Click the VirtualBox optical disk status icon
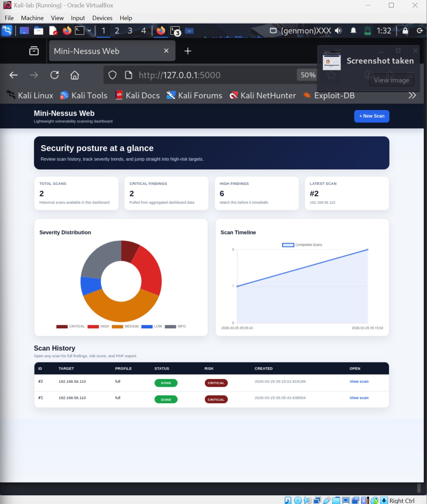The height and width of the screenshot is (504, 427). 298,500
